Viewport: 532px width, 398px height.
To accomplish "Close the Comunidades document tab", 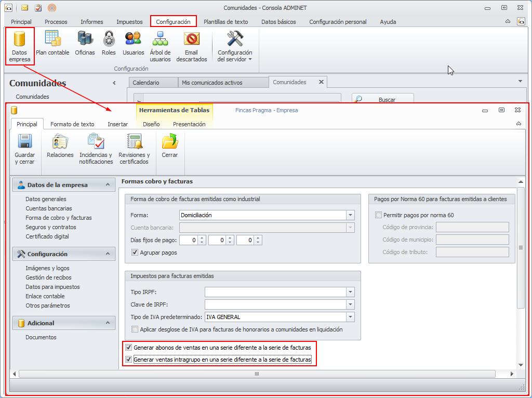I will [321, 82].
